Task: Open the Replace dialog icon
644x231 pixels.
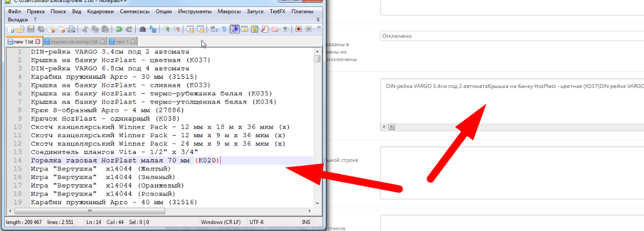Action: (x=153, y=29)
